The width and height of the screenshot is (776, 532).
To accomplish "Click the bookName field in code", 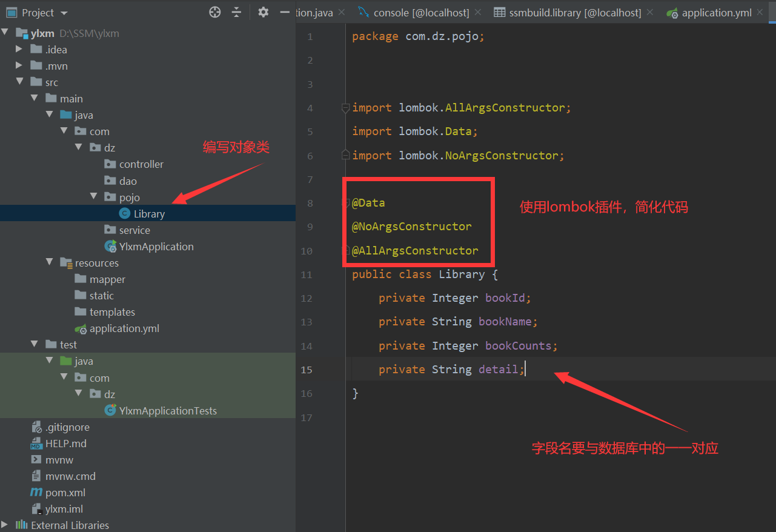I will pos(505,322).
